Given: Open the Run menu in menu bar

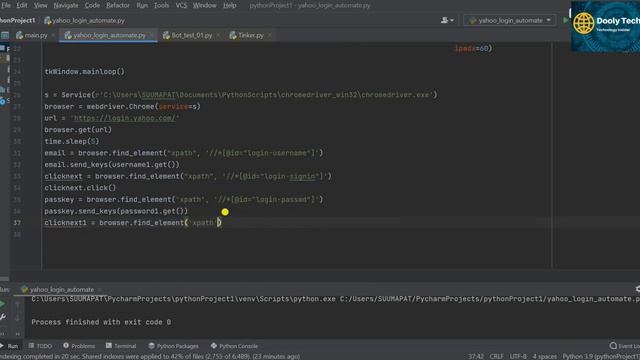Looking at the screenshot, I should [x=142, y=5].
